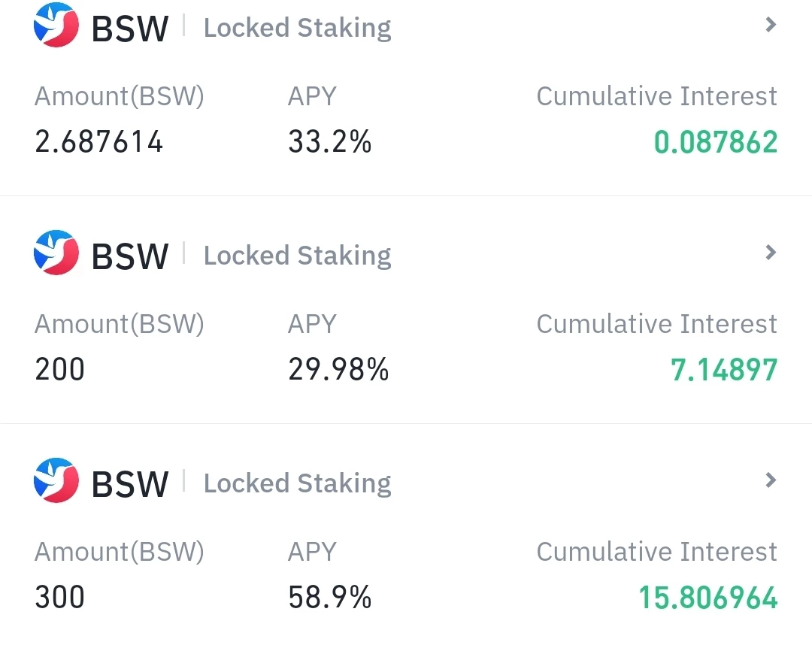
Task: Click cumulative interest 7.14897
Action: tap(724, 370)
